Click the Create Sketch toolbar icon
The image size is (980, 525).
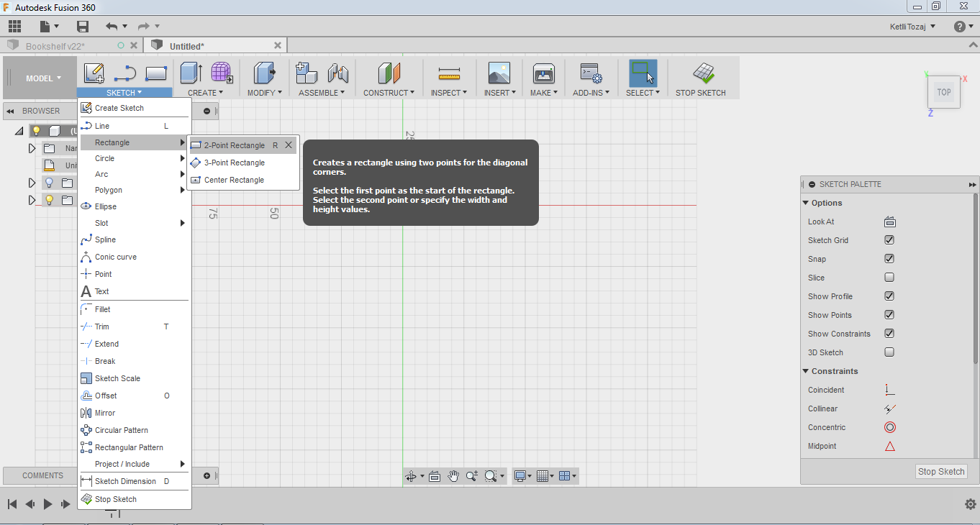(x=94, y=73)
